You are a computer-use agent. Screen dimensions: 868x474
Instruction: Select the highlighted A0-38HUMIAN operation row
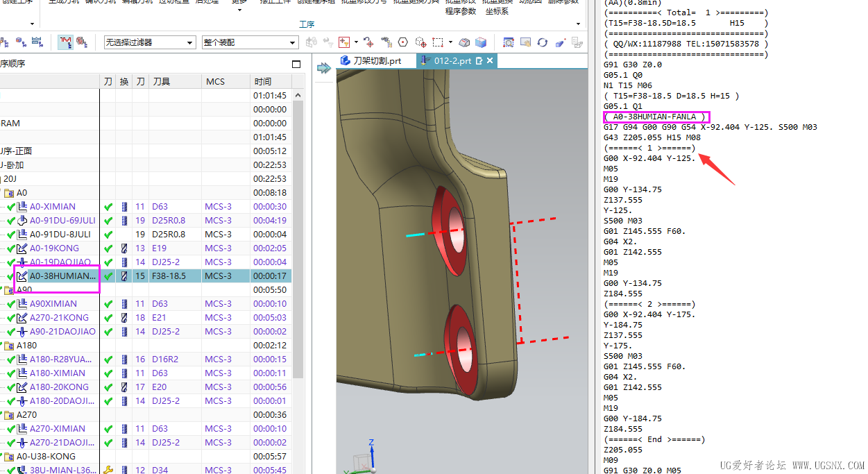click(x=146, y=276)
